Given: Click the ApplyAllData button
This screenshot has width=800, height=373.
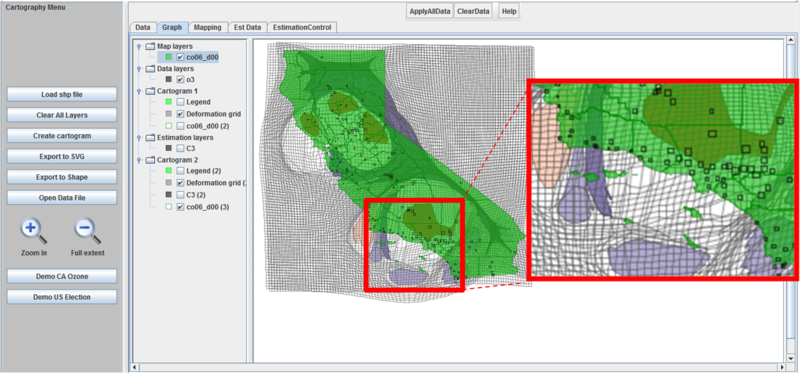Looking at the screenshot, I should coord(430,11).
